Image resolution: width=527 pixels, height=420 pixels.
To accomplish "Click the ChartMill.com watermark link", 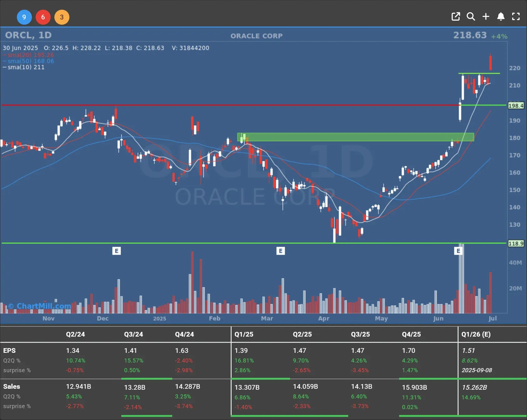I will 40,306.
